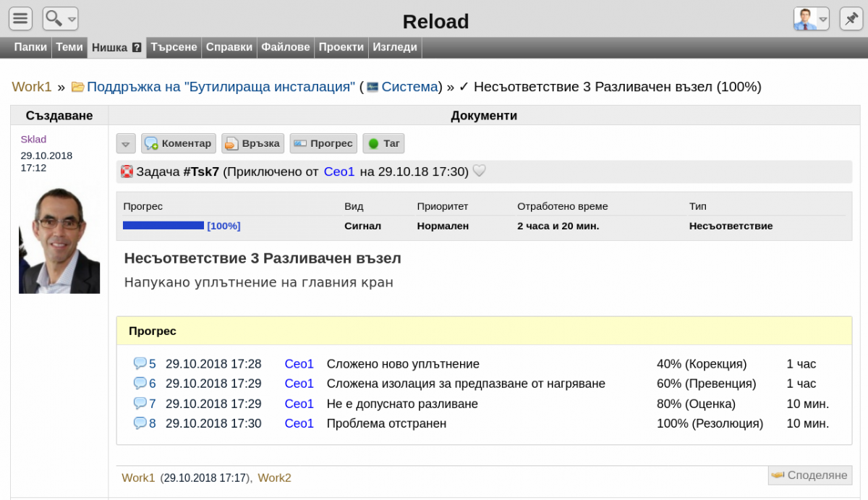
Task: Open the document actions dropdown arrow
Action: pyautogui.click(x=126, y=144)
